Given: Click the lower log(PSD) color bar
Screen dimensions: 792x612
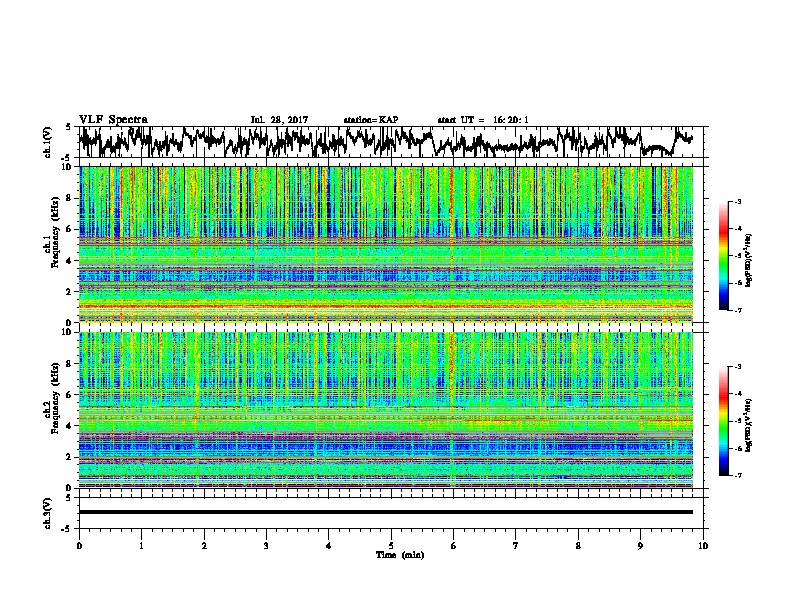Looking at the screenshot, I should pyautogui.click(x=723, y=421).
